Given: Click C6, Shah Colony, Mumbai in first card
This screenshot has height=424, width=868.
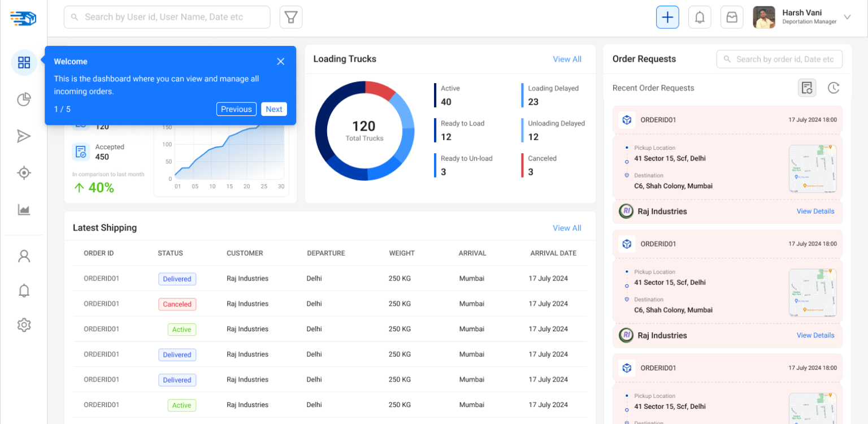Looking at the screenshot, I should click(673, 186).
